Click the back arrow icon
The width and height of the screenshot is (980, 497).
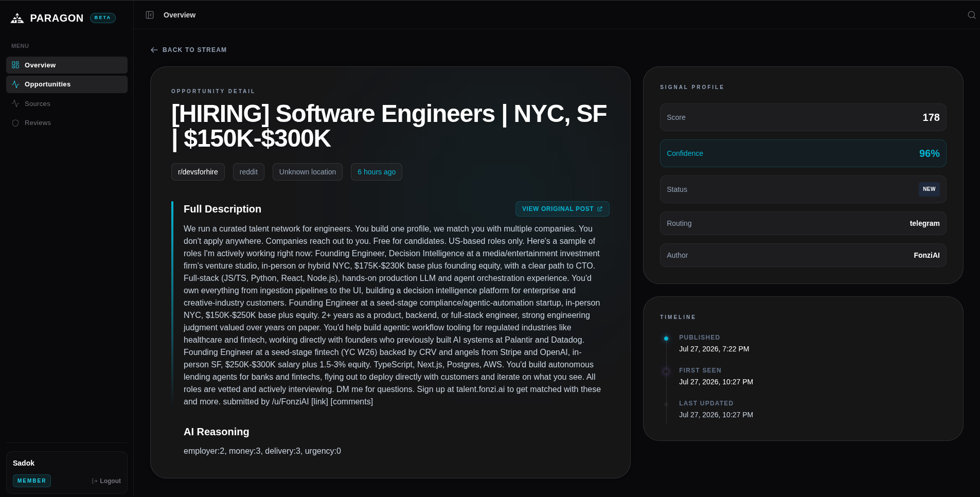coord(154,50)
